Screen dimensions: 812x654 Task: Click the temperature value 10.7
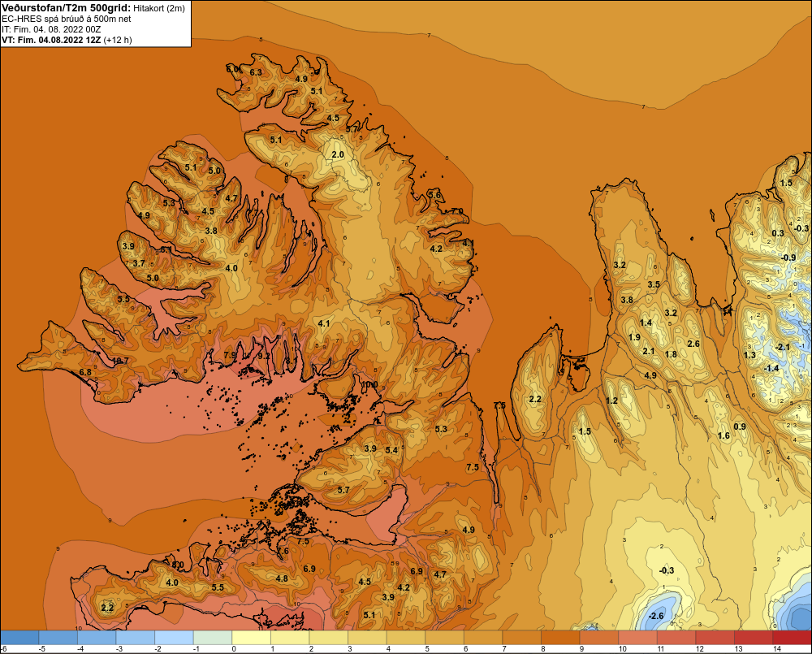120,361
